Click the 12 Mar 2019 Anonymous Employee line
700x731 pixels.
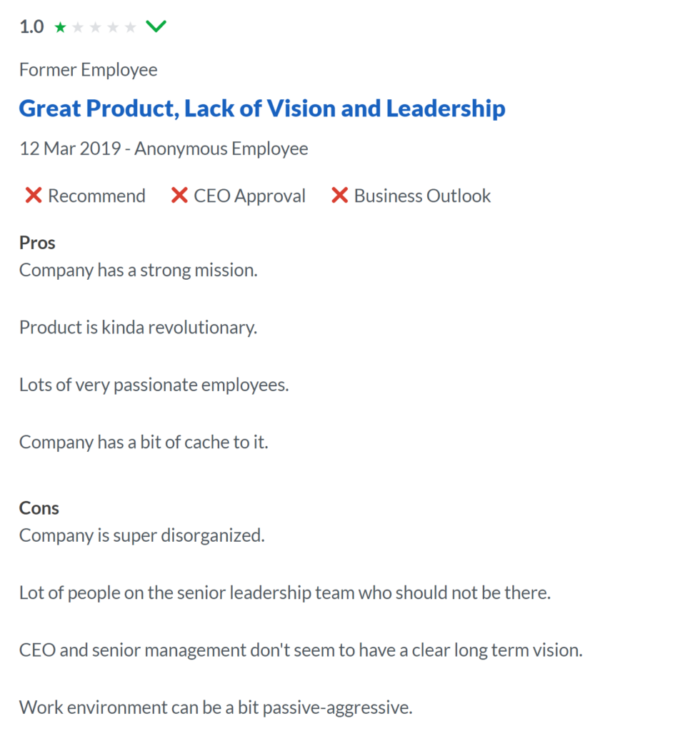tap(164, 149)
